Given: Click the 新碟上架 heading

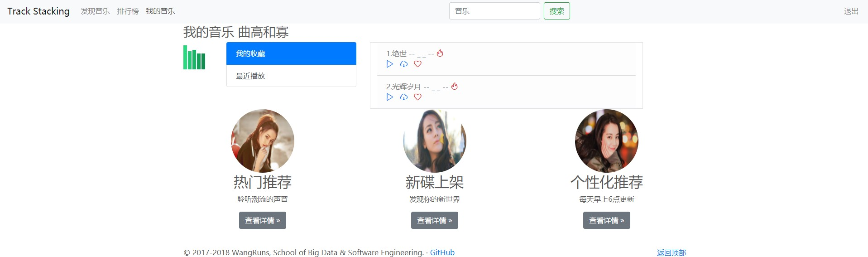Looking at the screenshot, I should tap(435, 182).
